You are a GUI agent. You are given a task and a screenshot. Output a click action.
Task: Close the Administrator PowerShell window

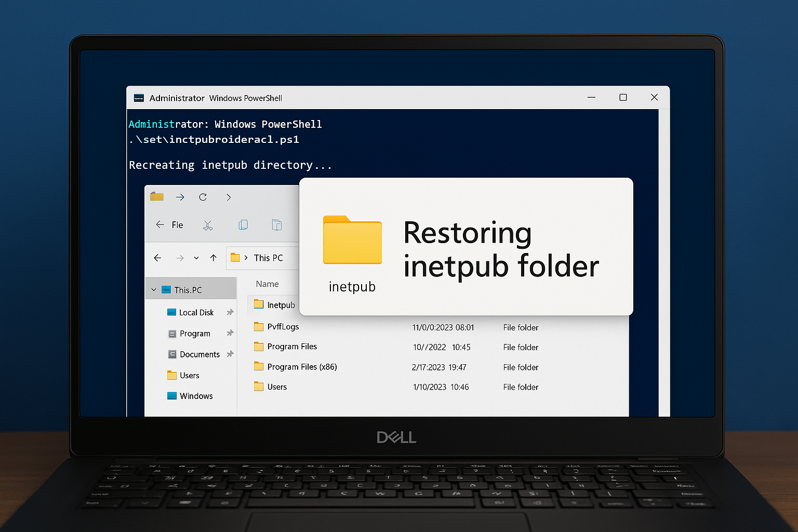pos(654,98)
